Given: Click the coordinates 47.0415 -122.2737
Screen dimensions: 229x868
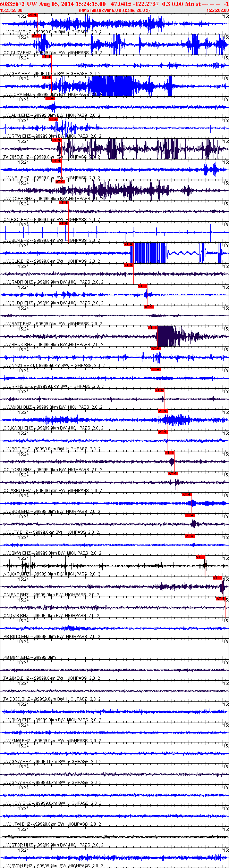Looking at the screenshot, I should point(135,4).
